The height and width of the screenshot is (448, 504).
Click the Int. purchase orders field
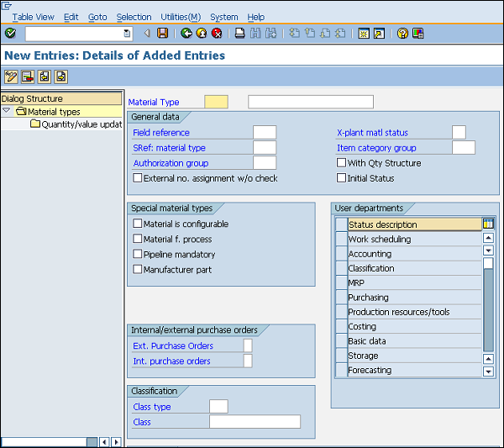pos(248,361)
